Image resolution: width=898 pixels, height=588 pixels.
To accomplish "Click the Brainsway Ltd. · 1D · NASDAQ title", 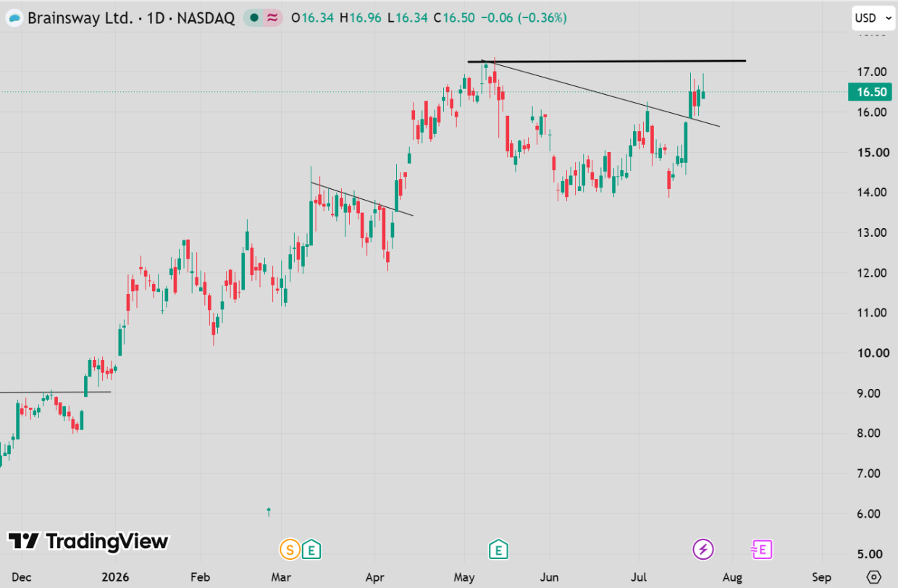I will click(x=131, y=18).
